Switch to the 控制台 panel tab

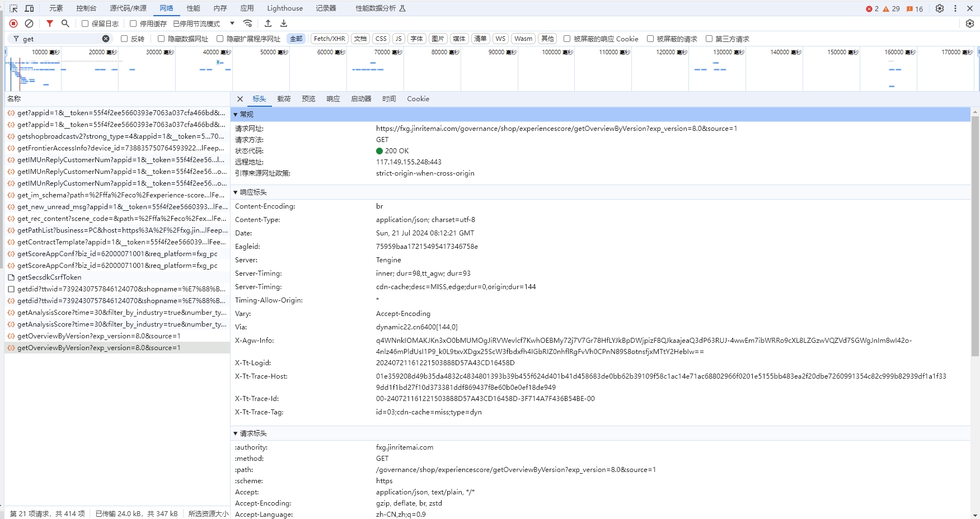click(86, 8)
